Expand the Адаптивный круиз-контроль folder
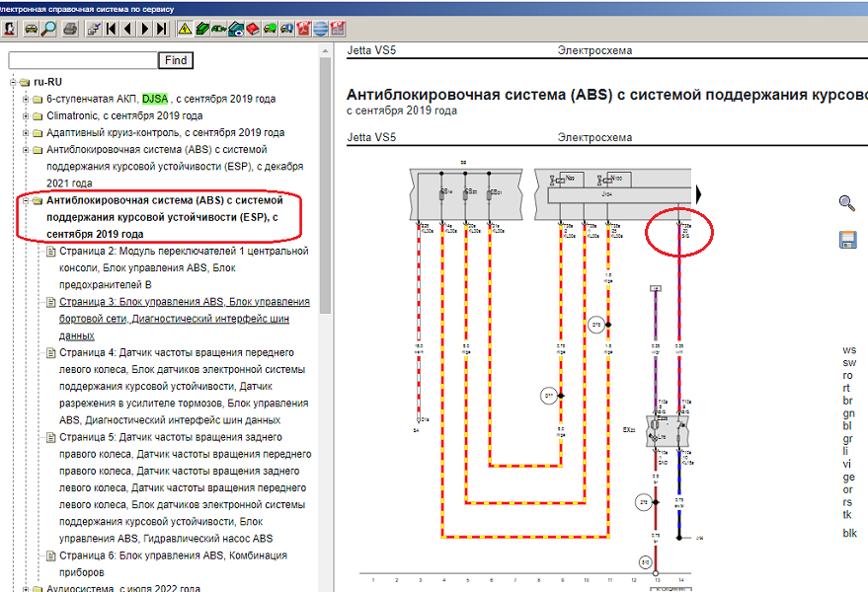 (26, 133)
